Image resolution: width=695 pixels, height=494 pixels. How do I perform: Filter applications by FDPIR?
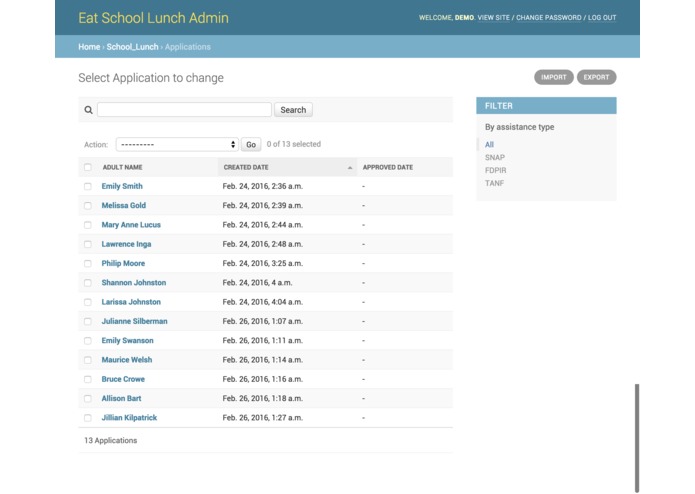(x=496, y=170)
